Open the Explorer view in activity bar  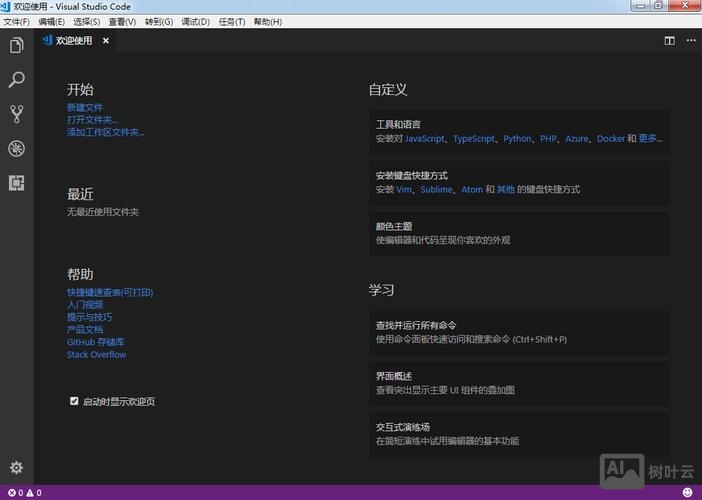point(17,45)
